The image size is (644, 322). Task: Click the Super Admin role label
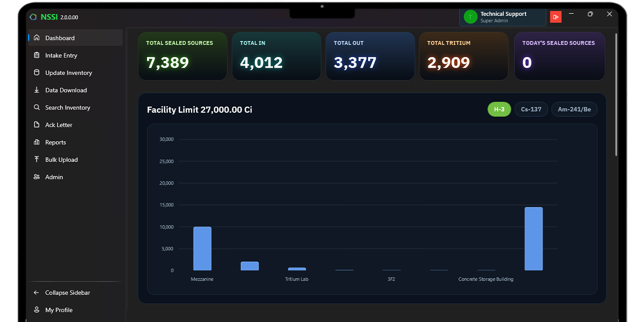(x=494, y=21)
